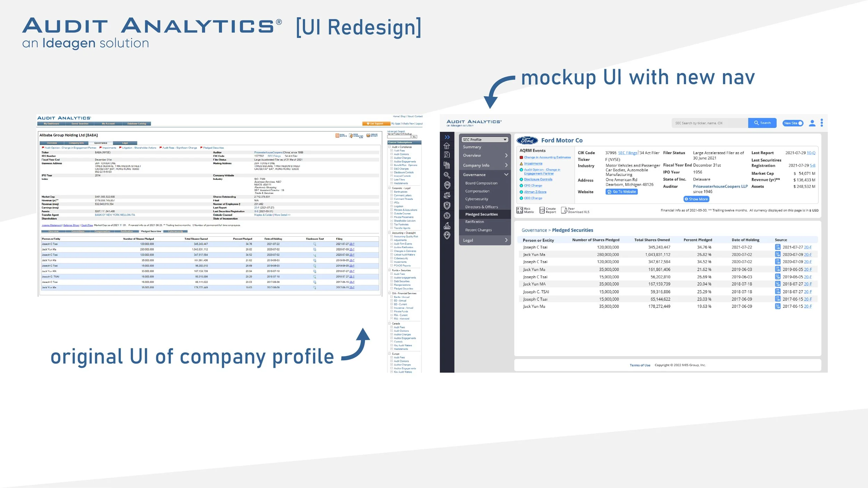868x488 pixels.
Task: Open Cybersecurity under Governance
Action: pyautogui.click(x=477, y=199)
